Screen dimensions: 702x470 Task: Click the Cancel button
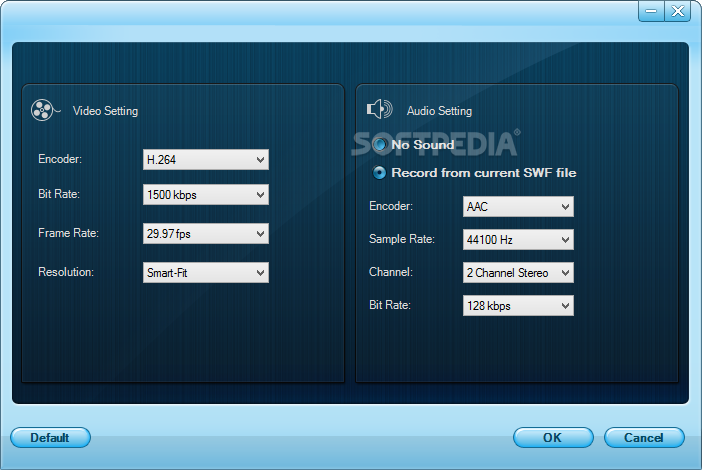coord(644,437)
